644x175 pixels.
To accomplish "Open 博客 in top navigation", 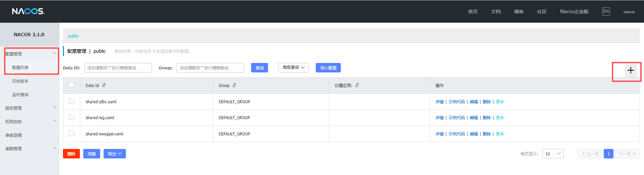I will [519, 12].
